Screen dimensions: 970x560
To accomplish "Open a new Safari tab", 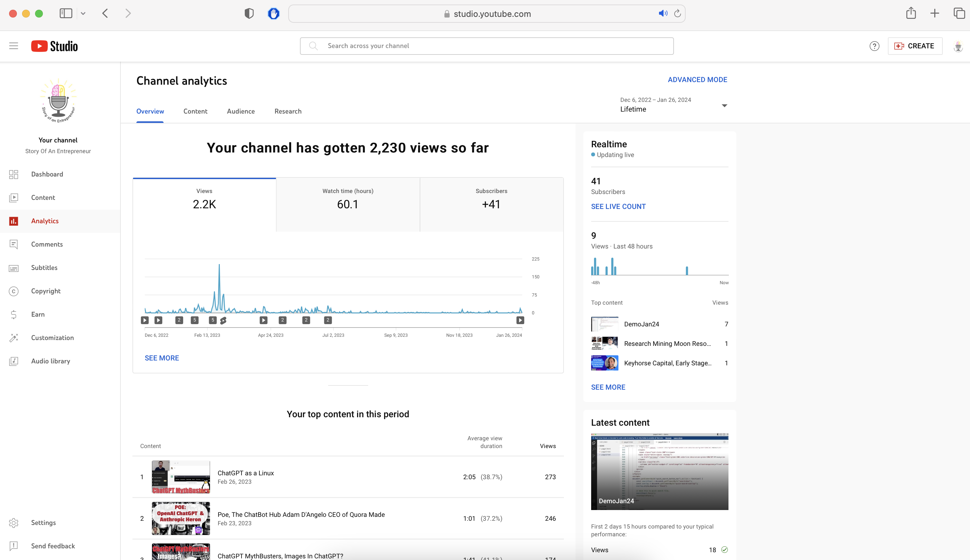I will pos(935,13).
